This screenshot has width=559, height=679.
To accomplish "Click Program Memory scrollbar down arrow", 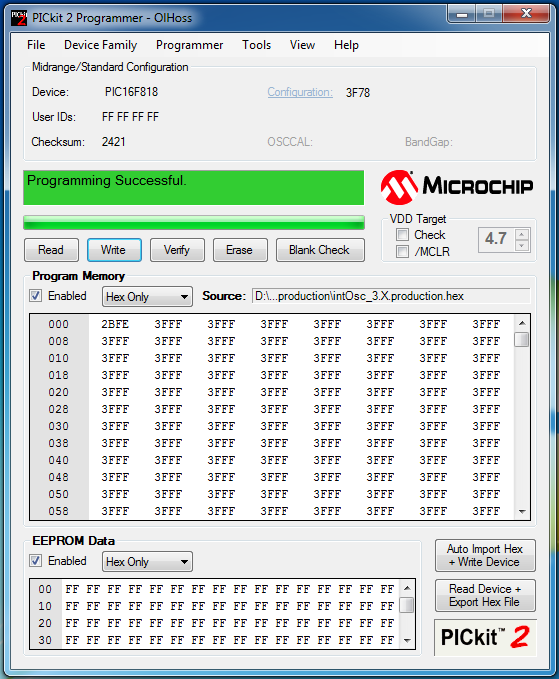I will pyautogui.click(x=522, y=511).
